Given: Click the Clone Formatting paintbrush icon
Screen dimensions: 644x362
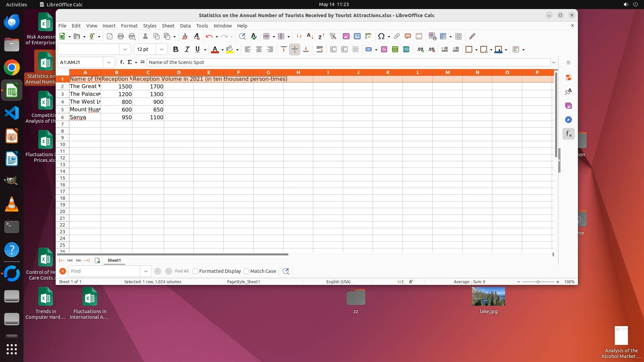Looking at the screenshot, I should (184, 36).
